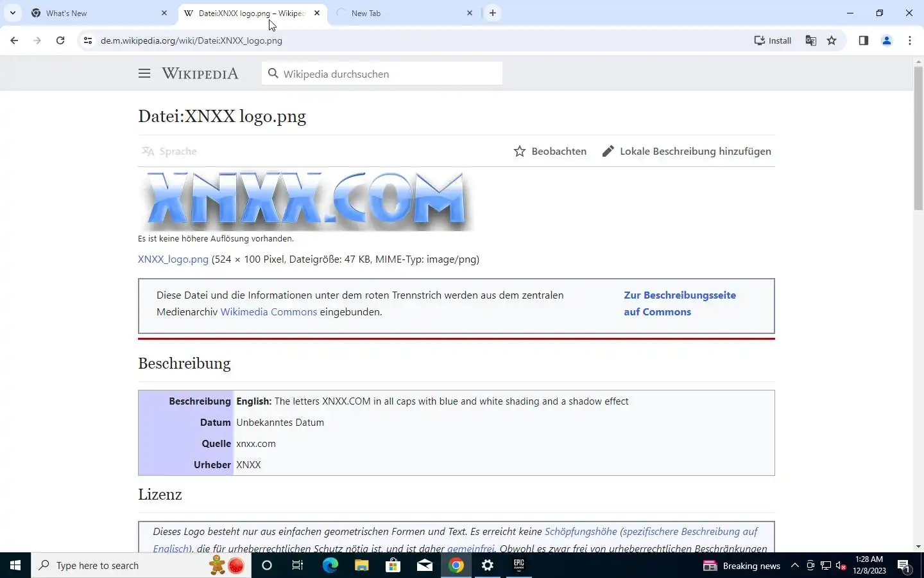The width and height of the screenshot is (924, 578).
Task: Bookmark this page with star icon
Action: [x=832, y=40]
